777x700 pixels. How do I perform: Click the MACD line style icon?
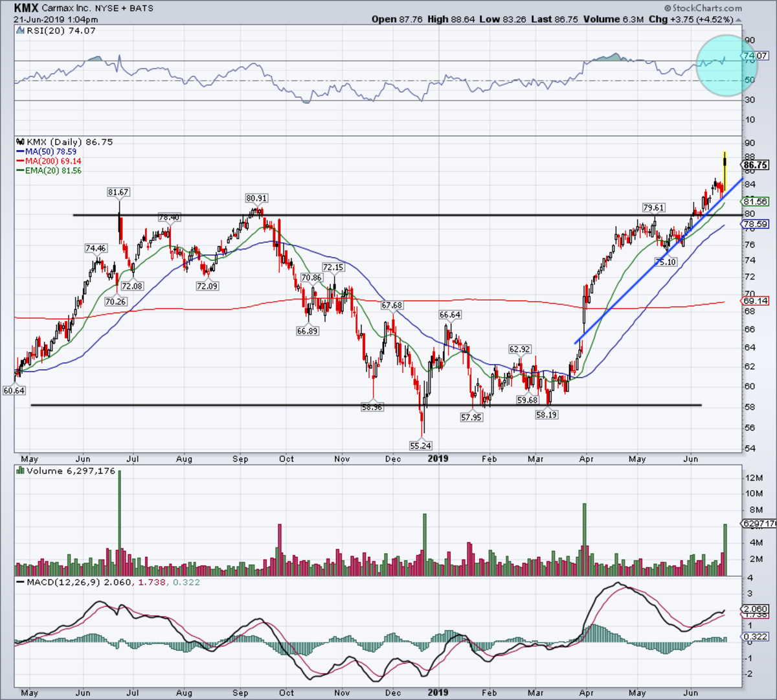click(21, 582)
